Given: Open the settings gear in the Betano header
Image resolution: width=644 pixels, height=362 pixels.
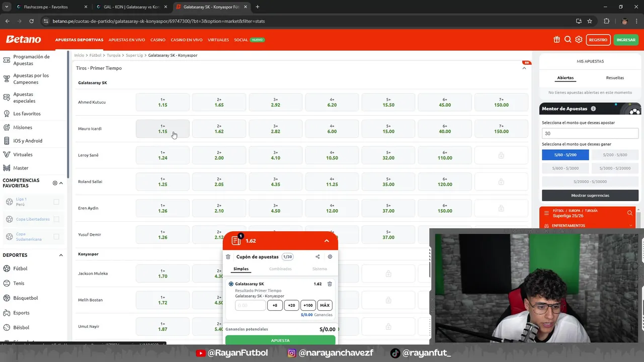Looking at the screenshot, I should (579, 40).
